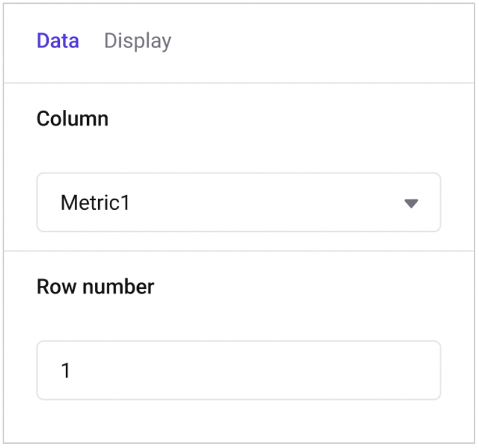Screen dimensions: 479x448
Task: Click the Row number label
Action: pos(95,286)
